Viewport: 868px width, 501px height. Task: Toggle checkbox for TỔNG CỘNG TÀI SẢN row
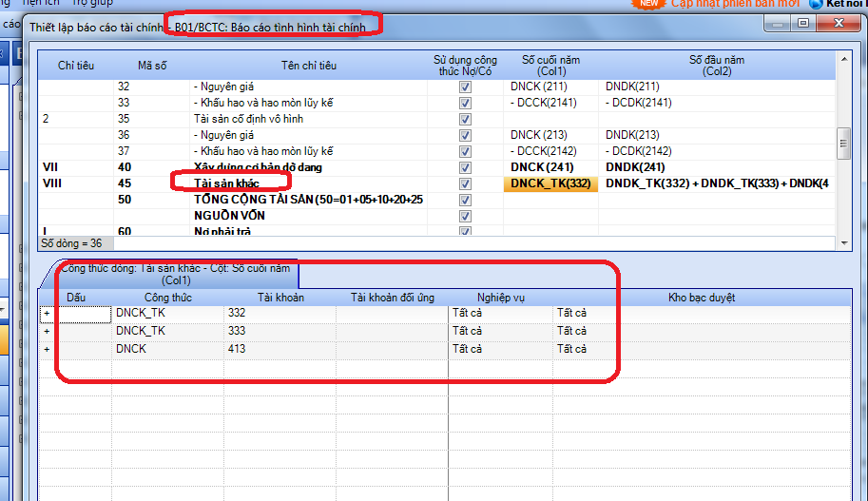(x=465, y=200)
